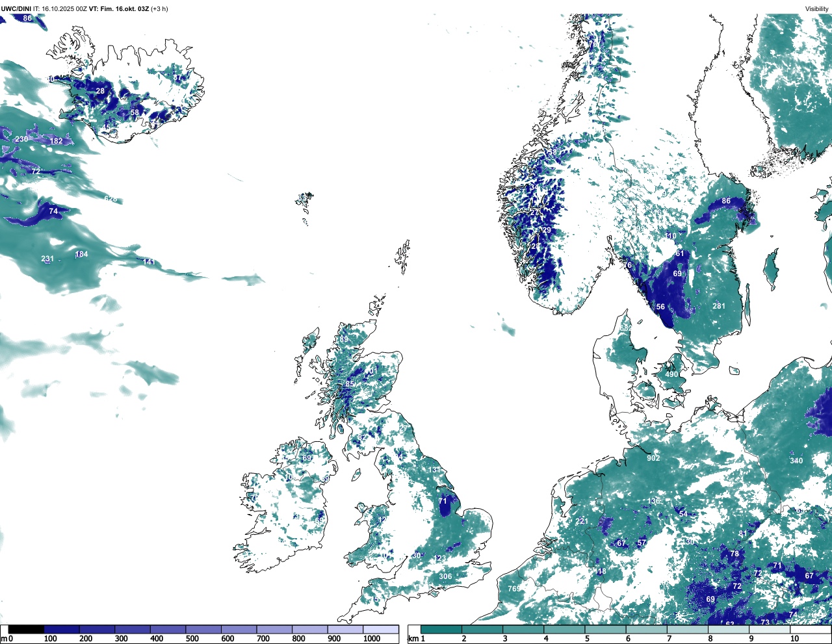Click the dark teal 1–2 km legend swatch
This screenshot has height=644, width=832.
coord(441,630)
